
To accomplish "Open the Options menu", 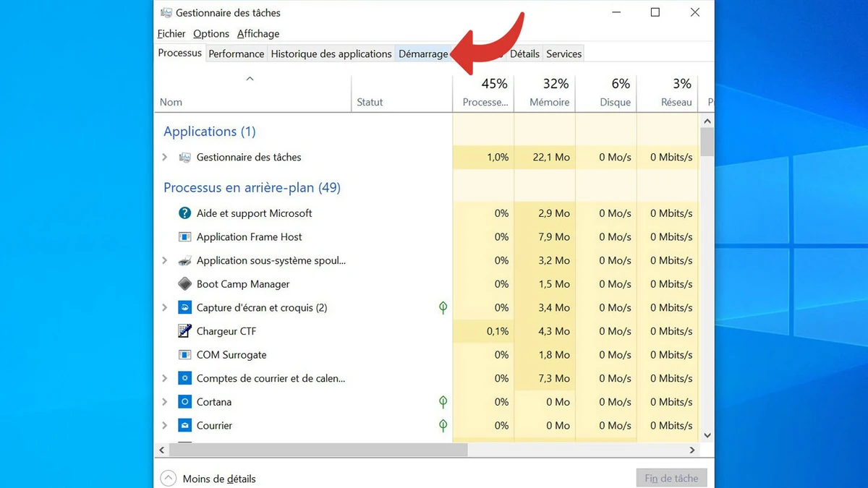I will [210, 33].
